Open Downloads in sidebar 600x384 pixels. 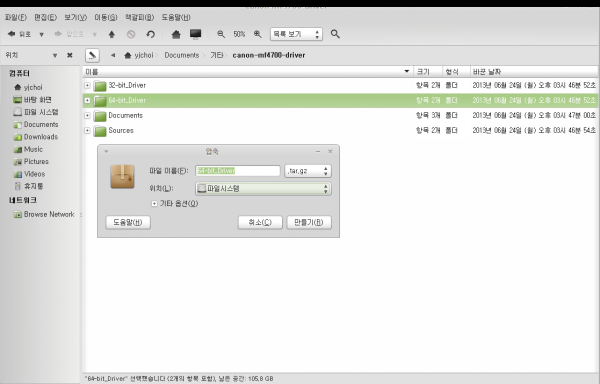(x=36, y=137)
